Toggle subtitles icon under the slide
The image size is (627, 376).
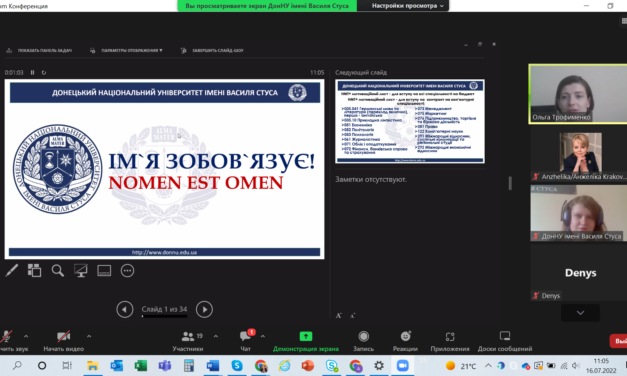(x=104, y=271)
